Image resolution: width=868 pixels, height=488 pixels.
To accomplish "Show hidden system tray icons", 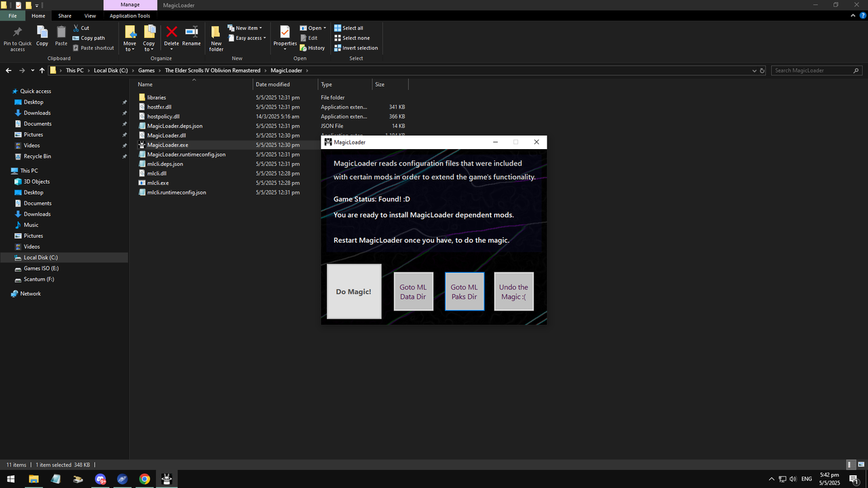I will [x=772, y=479].
